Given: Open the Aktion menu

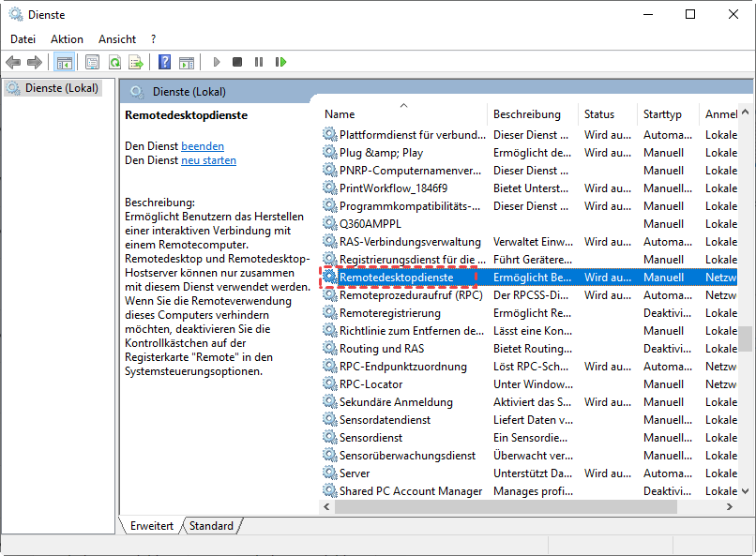Looking at the screenshot, I should click(x=67, y=39).
